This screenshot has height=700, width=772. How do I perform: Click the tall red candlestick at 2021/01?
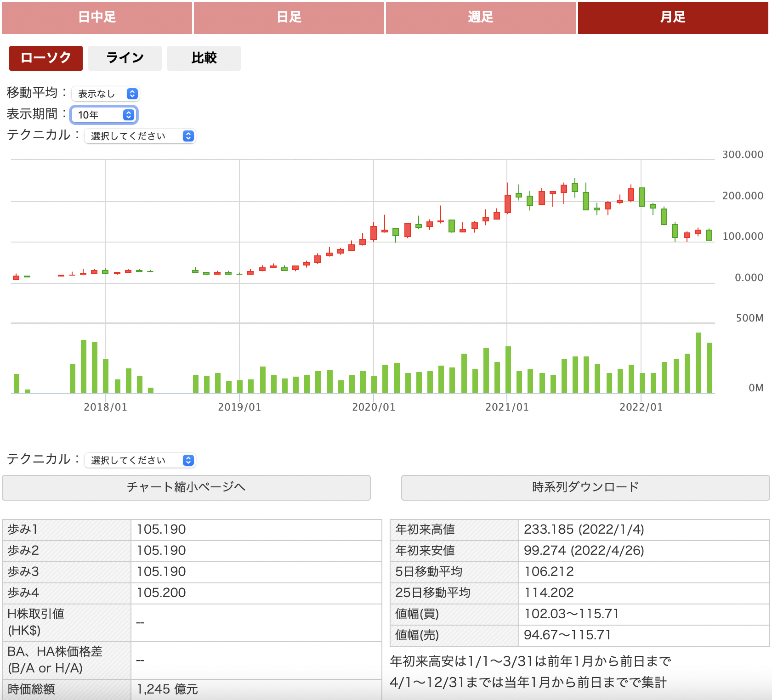pos(508,203)
